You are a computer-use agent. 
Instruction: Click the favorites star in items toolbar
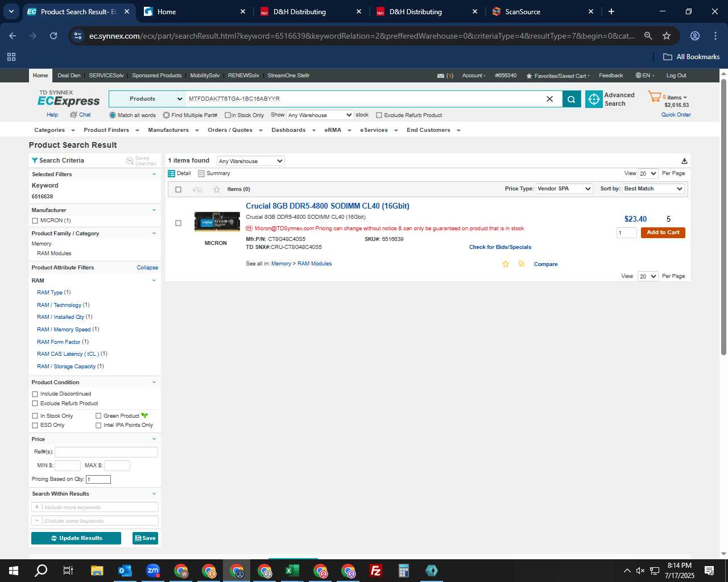pyautogui.click(x=216, y=189)
